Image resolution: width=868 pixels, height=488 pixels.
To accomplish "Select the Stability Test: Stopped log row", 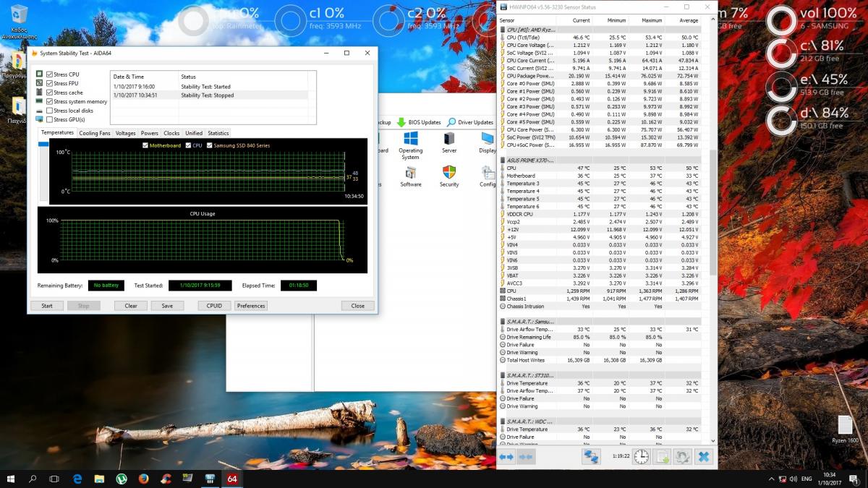I will coord(209,95).
